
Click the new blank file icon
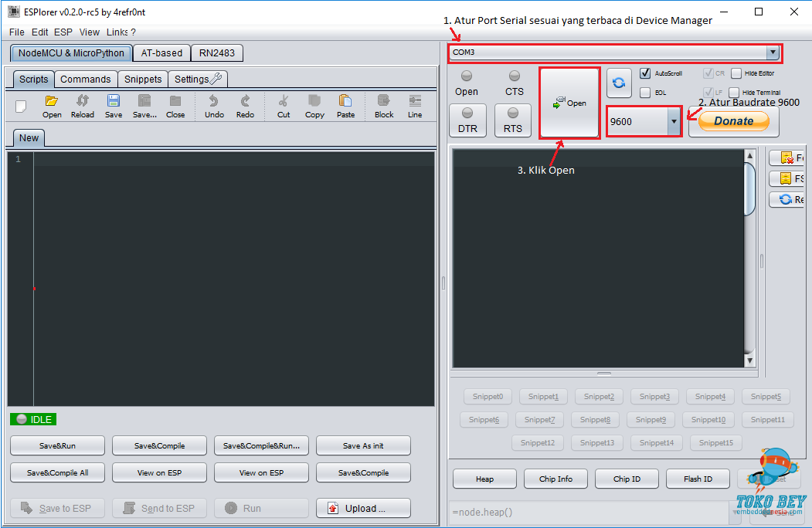(x=21, y=106)
